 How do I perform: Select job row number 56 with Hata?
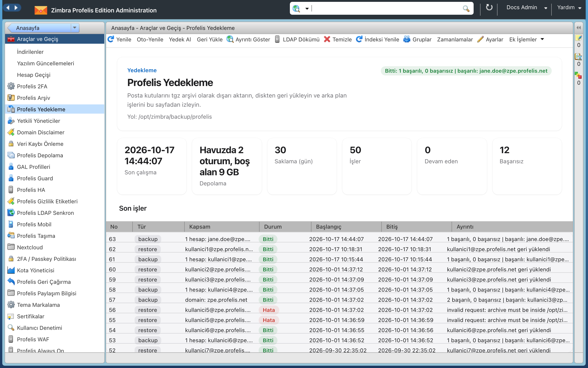[339, 310]
